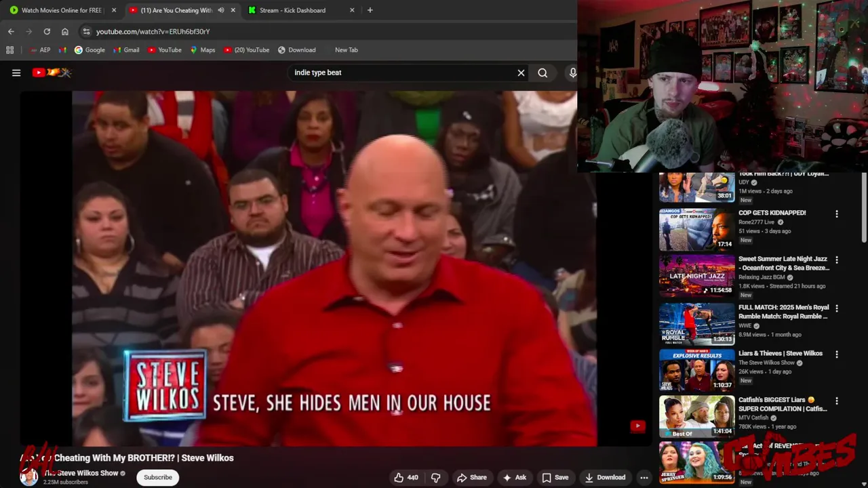Close the Watch Movies Online tab
Screen dimensions: 868x488
(114, 10)
